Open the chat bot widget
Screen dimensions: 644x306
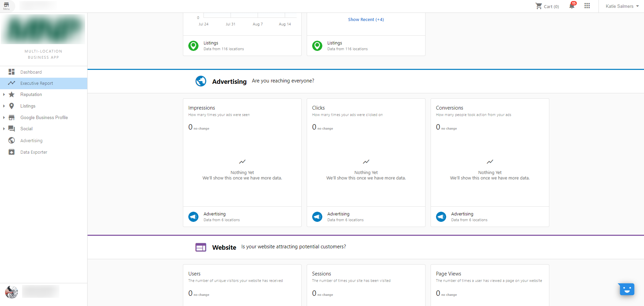point(626,289)
